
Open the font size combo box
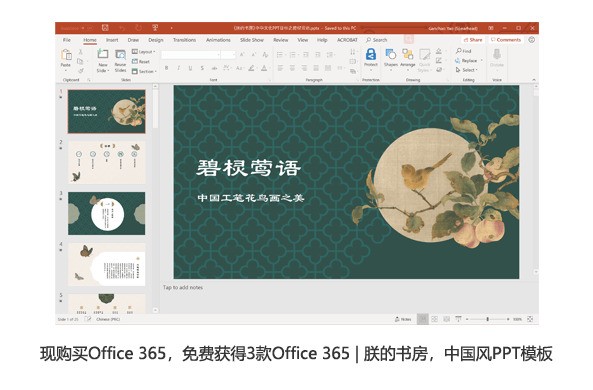click(228, 55)
